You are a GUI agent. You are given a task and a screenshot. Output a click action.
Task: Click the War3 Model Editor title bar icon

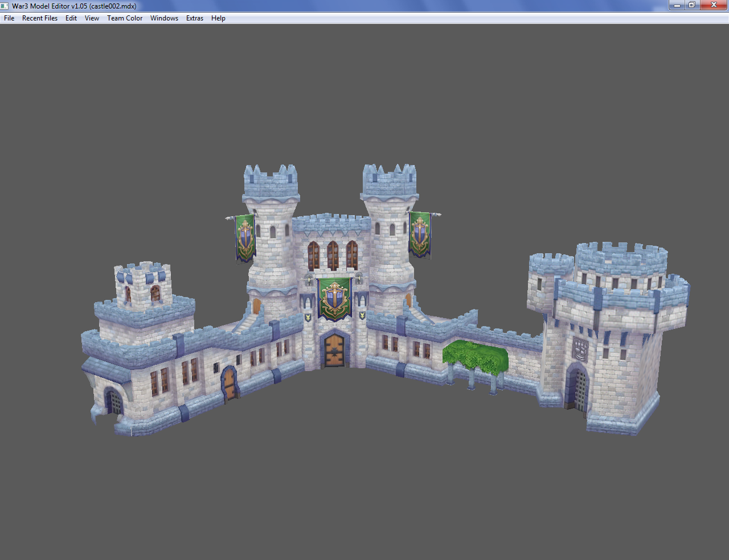(x=5, y=6)
